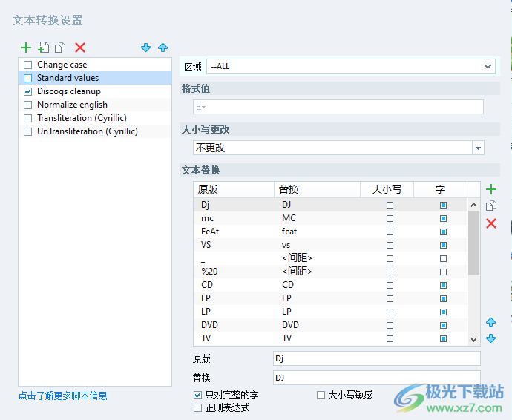
Task: Enable the Transliteration (Cyrillic) checkbox
Action: click(x=28, y=118)
